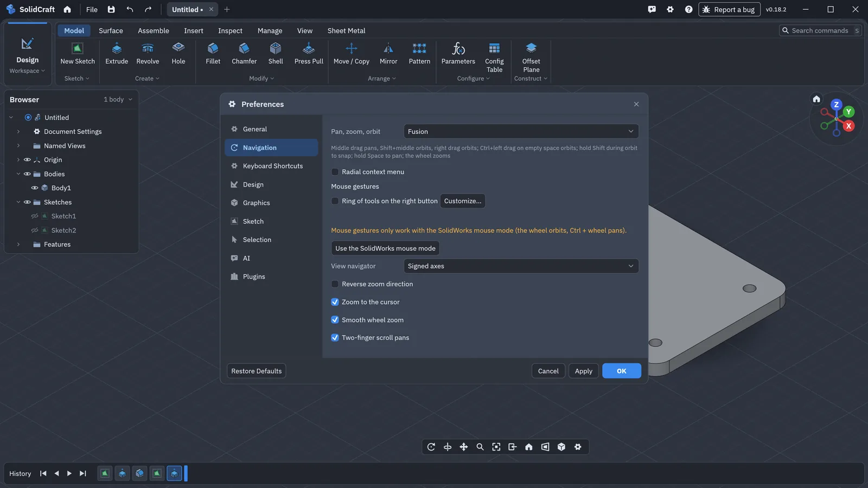This screenshot has height=488, width=868.
Task: Click the Search commands field
Action: pos(820,30)
